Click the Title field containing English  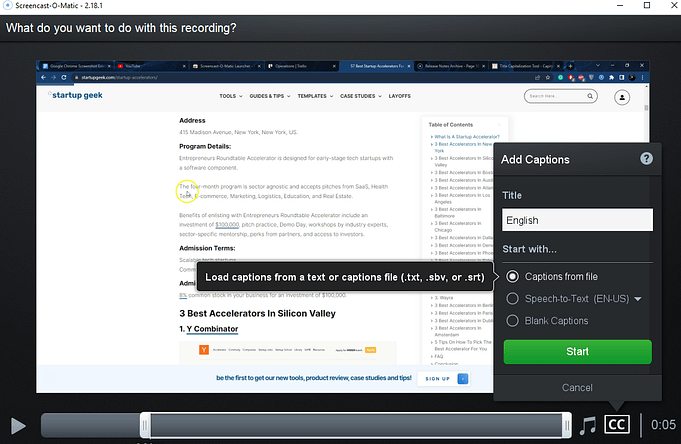(577, 220)
